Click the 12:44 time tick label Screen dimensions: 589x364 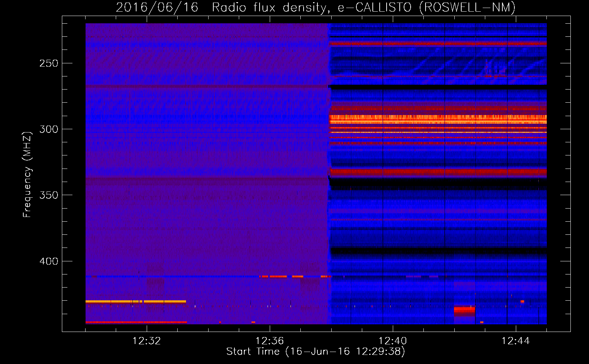pos(516,341)
